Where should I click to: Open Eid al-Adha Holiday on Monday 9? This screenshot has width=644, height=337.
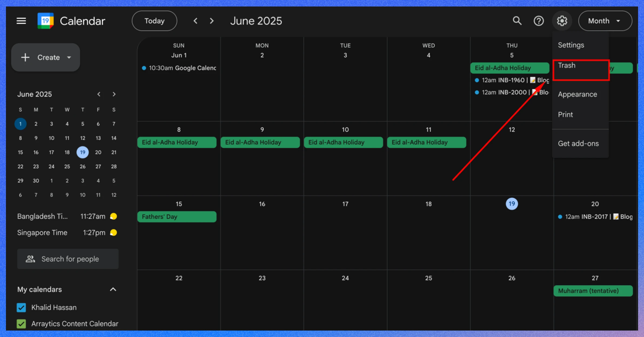260,142
